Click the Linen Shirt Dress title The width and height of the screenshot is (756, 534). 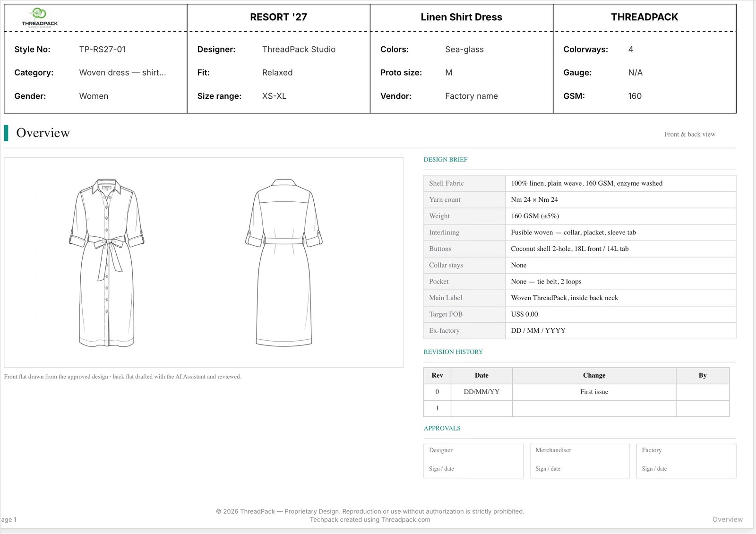coord(461,17)
